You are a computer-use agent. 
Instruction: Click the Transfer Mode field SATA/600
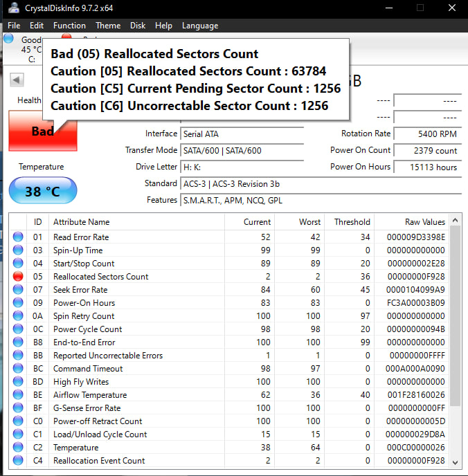(242, 151)
